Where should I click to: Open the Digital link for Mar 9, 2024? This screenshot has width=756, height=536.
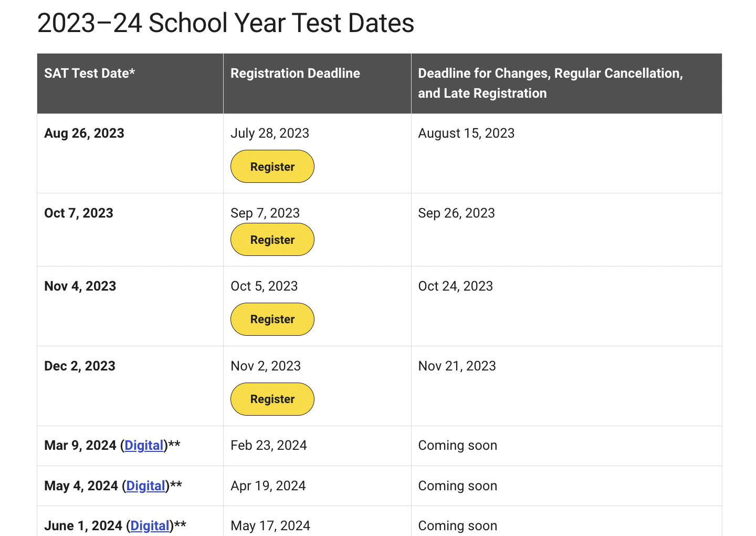[x=144, y=445]
